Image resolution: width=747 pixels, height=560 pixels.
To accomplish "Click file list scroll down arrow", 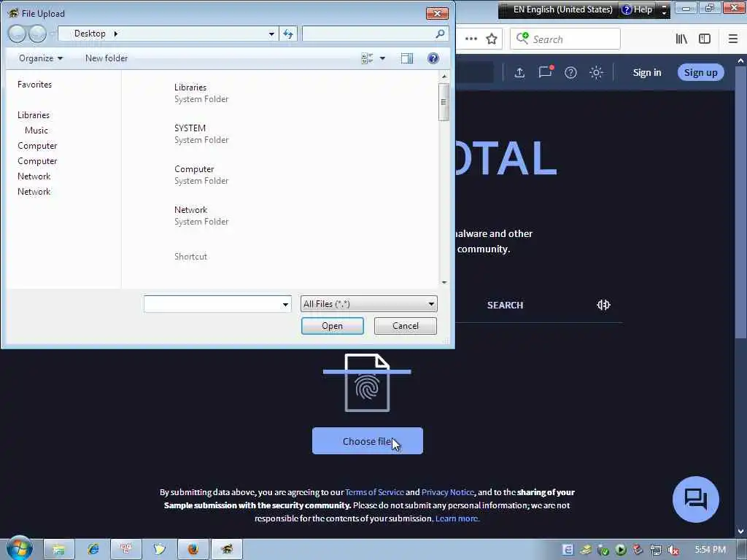I will click(444, 282).
